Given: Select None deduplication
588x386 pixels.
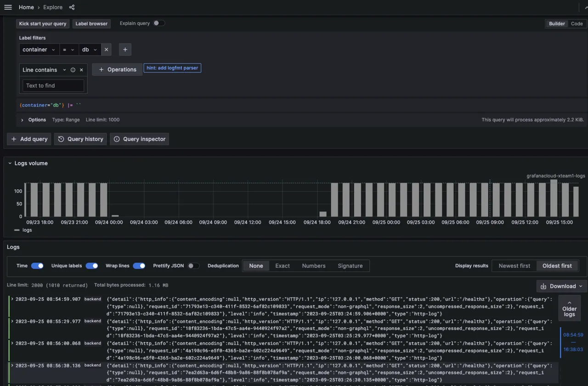Looking at the screenshot, I should [x=256, y=266].
